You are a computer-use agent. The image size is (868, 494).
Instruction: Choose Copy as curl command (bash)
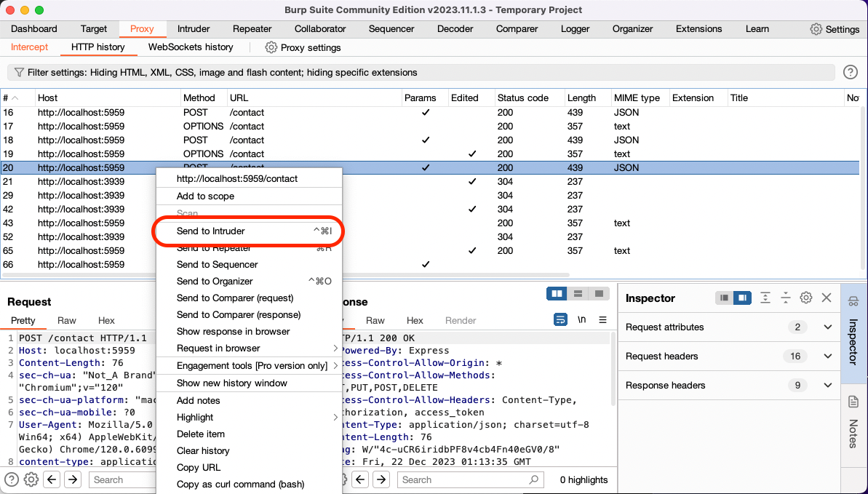click(249, 484)
